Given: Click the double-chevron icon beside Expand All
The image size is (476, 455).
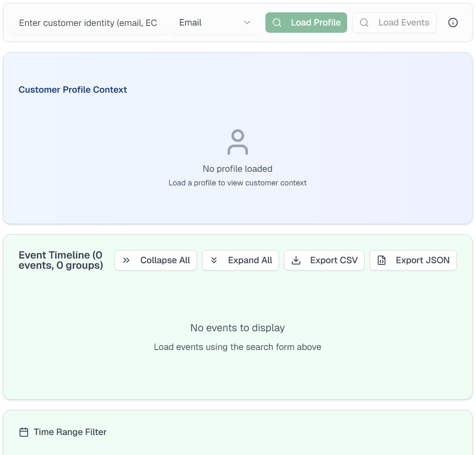Looking at the screenshot, I should (214, 260).
